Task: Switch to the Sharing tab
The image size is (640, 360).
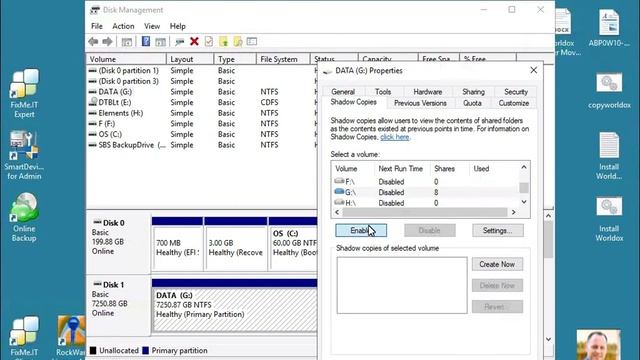Action: pyautogui.click(x=473, y=92)
